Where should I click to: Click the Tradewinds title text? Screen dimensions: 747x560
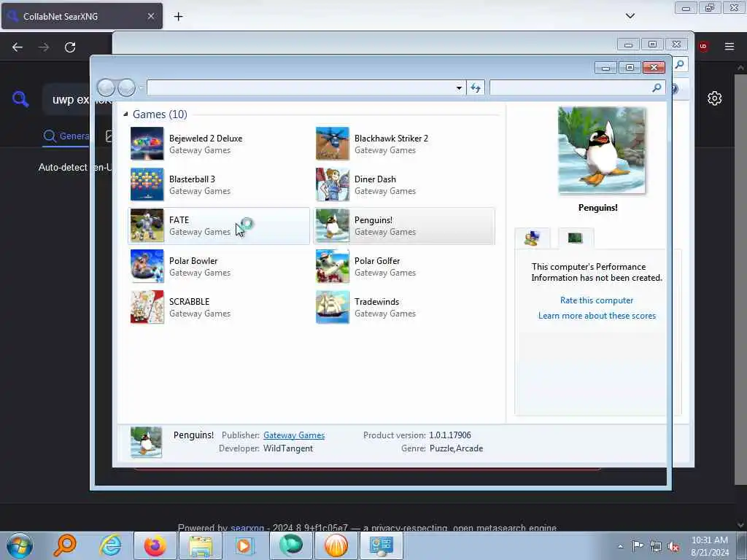click(x=377, y=301)
